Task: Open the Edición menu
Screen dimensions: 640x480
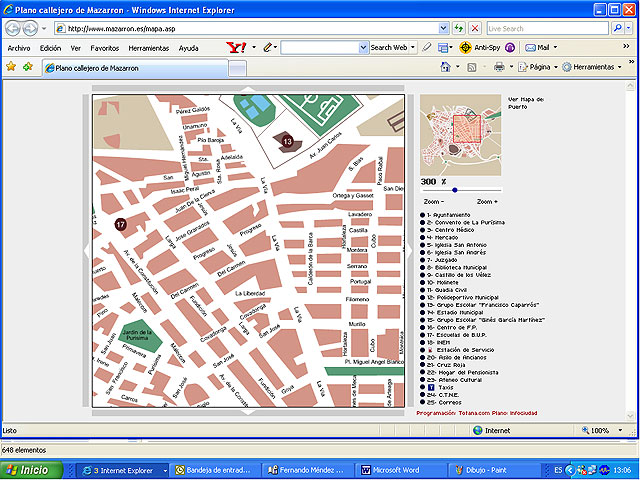Action: point(50,47)
